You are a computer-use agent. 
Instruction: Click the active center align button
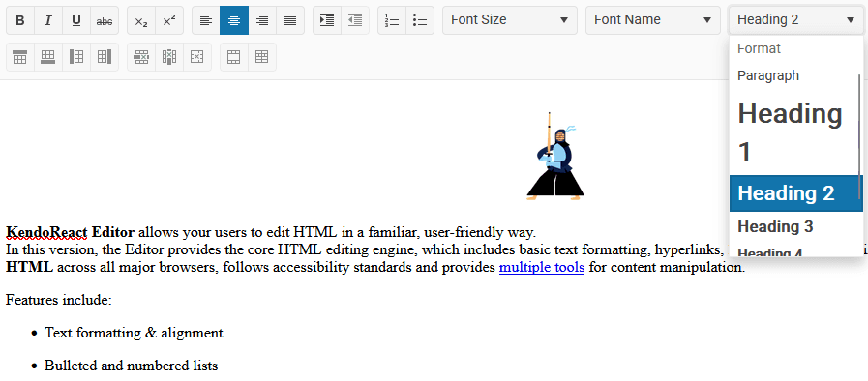coord(234,20)
